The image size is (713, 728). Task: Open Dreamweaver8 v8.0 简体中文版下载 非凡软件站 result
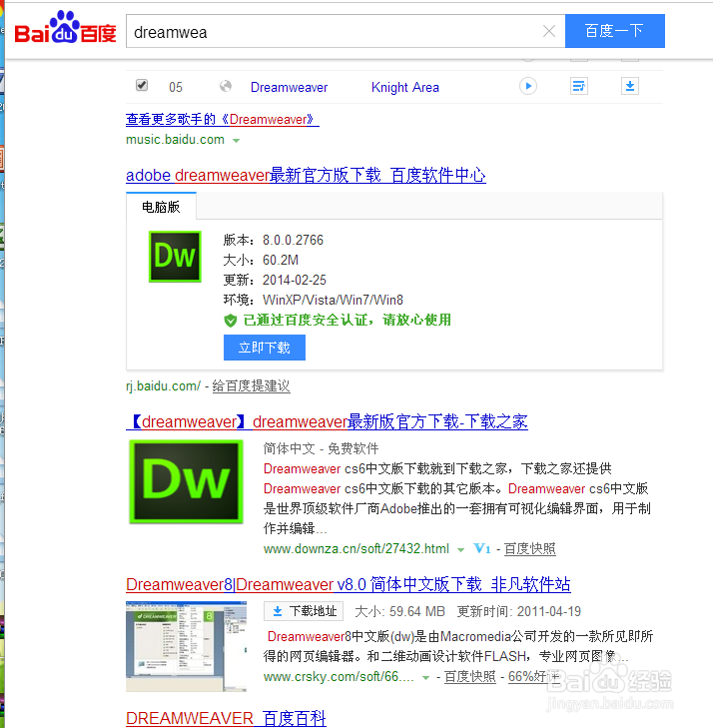click(x=349, y=584)
